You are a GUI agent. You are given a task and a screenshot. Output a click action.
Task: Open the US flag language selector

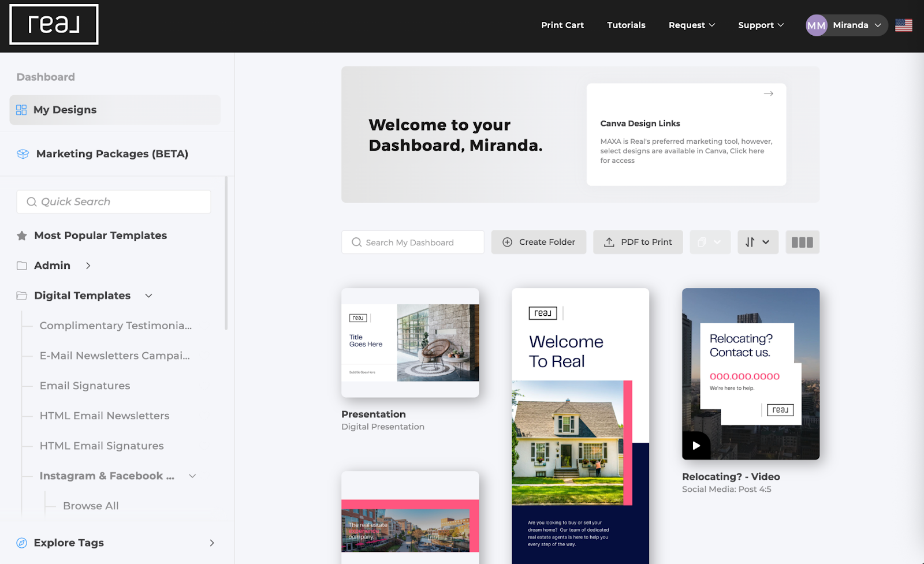point(903,25)
